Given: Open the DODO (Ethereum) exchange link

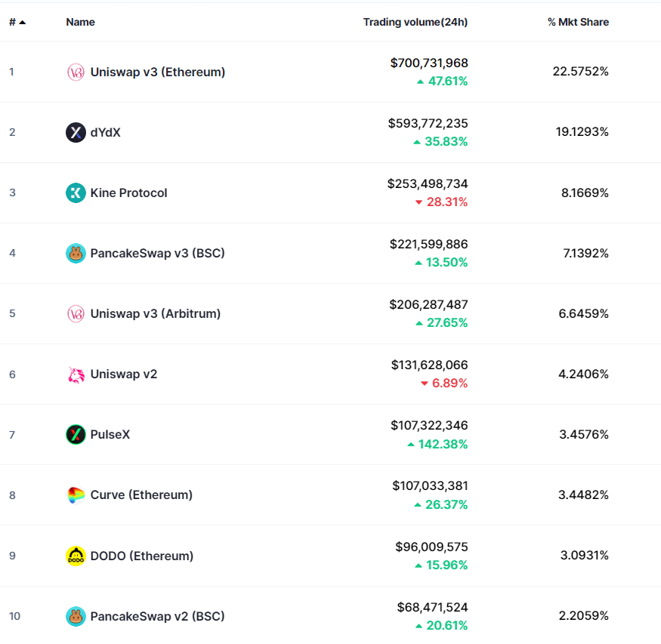Looking at the screenshot, I should pyautogui.click(x=142, y=556).
